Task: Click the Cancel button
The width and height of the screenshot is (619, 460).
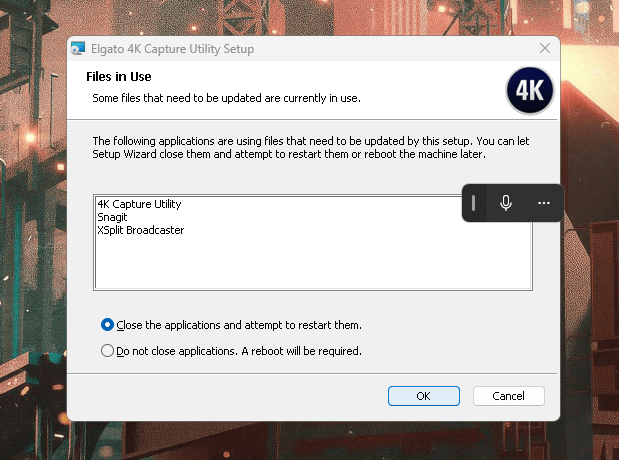Action: point(508,396)
